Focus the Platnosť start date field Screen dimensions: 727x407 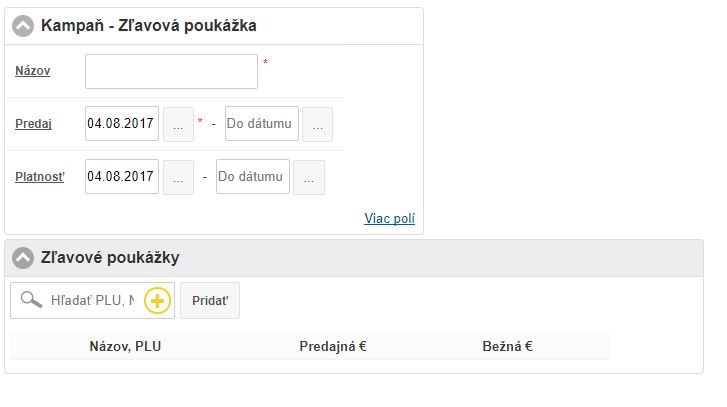(x=122, y=177)
